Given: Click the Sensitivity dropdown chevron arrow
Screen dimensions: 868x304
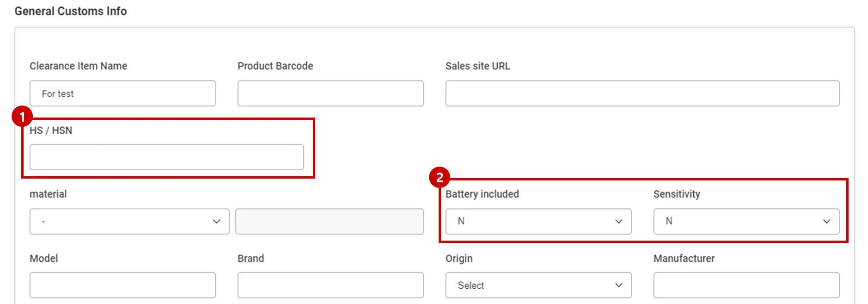Looking at the screenshot, I should coord(826,222).
